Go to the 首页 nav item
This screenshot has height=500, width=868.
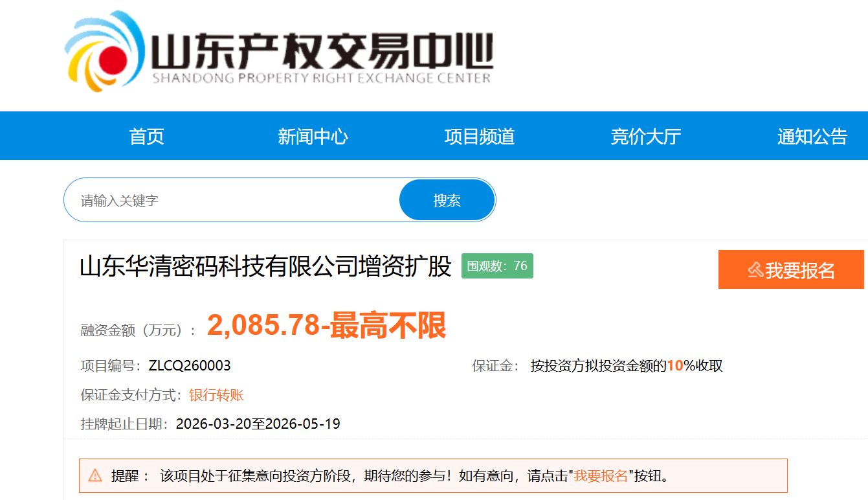coord(146,137)
